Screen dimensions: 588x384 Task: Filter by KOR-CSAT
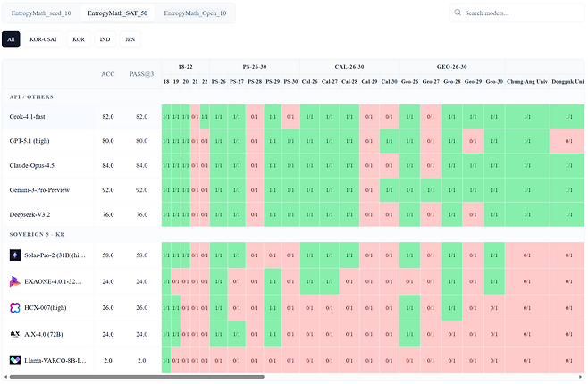[43, 39]
